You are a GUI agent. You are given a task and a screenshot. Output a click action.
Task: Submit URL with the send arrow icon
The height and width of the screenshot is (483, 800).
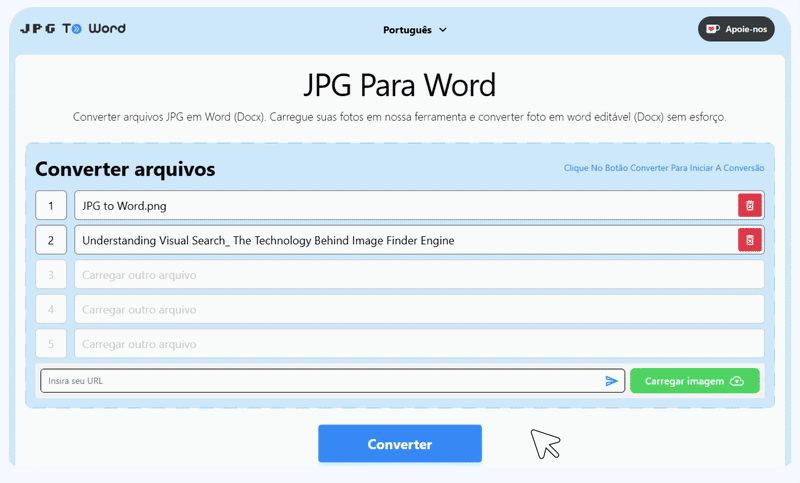point(611,381)
